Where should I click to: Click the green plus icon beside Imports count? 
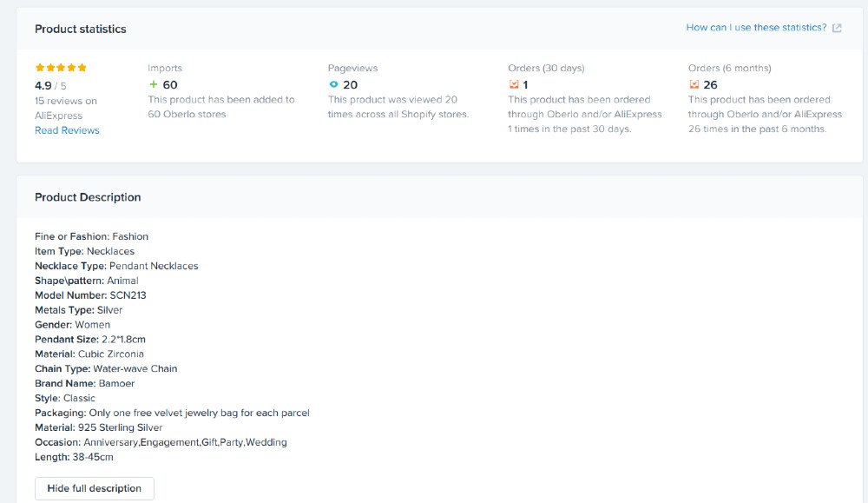(153, 84)
